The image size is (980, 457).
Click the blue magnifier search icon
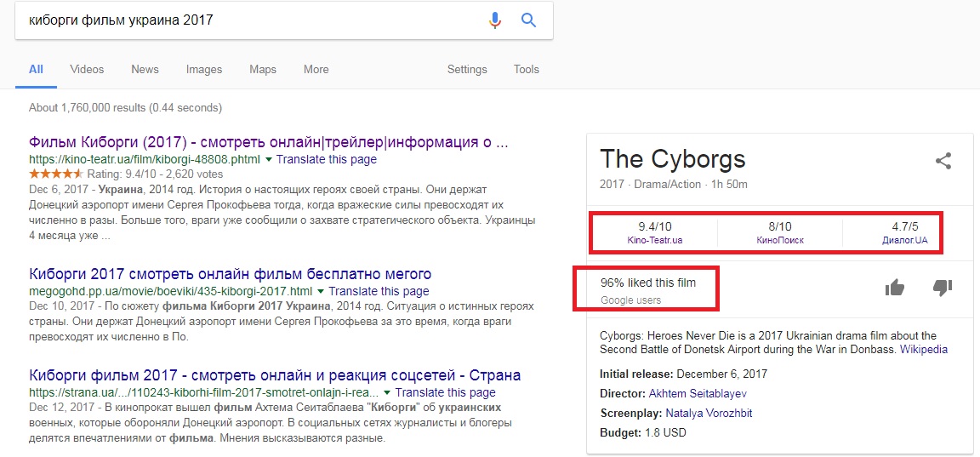(x=528, y=20)
